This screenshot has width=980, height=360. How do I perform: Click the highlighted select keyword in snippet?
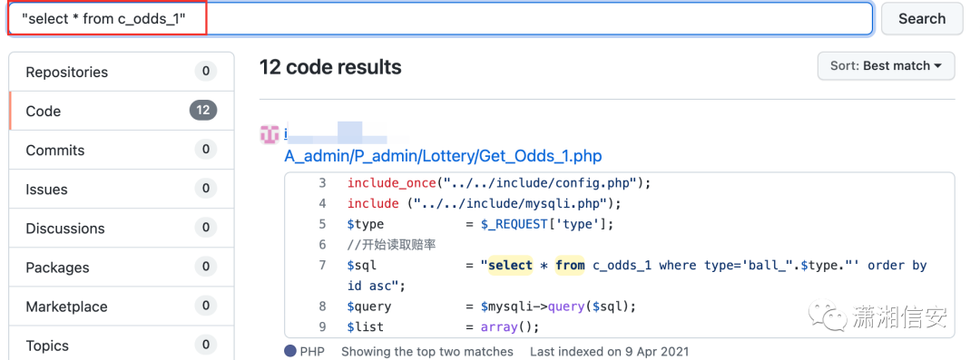(511, 265)
